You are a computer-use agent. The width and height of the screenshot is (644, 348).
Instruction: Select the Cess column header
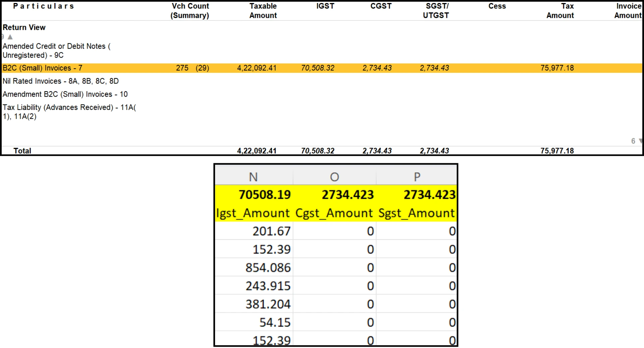pos(497,6)
